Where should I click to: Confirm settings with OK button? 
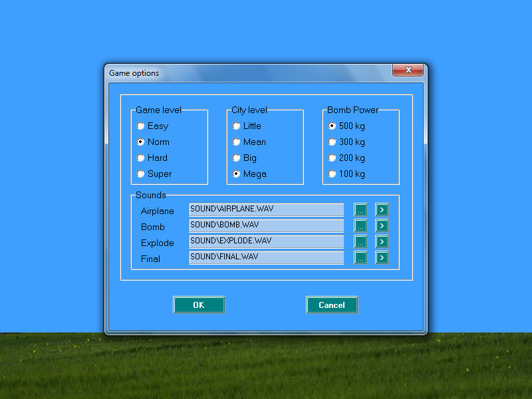pos(199,305)
